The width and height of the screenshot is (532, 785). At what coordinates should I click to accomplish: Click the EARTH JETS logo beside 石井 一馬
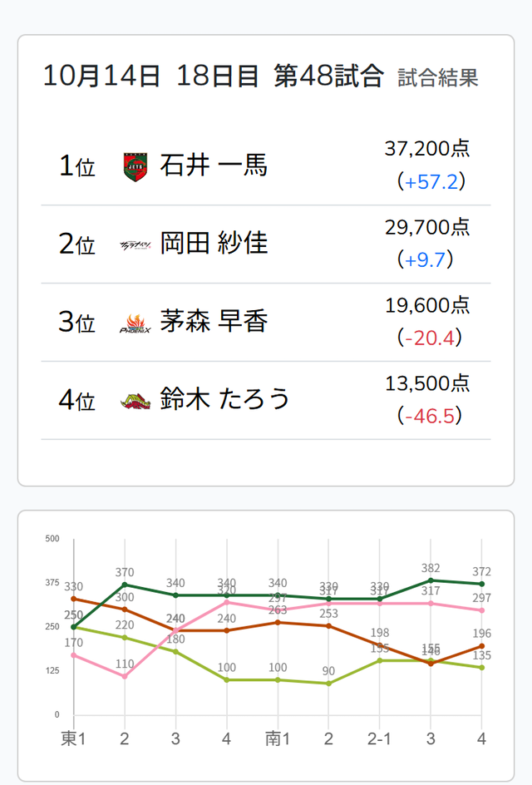pos(135,166)
